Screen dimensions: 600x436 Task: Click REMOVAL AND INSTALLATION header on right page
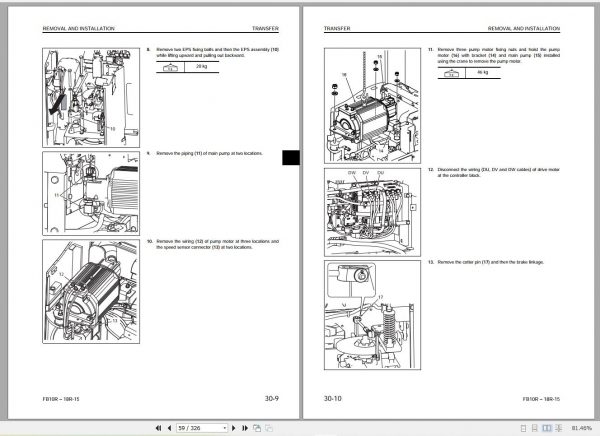524,28
